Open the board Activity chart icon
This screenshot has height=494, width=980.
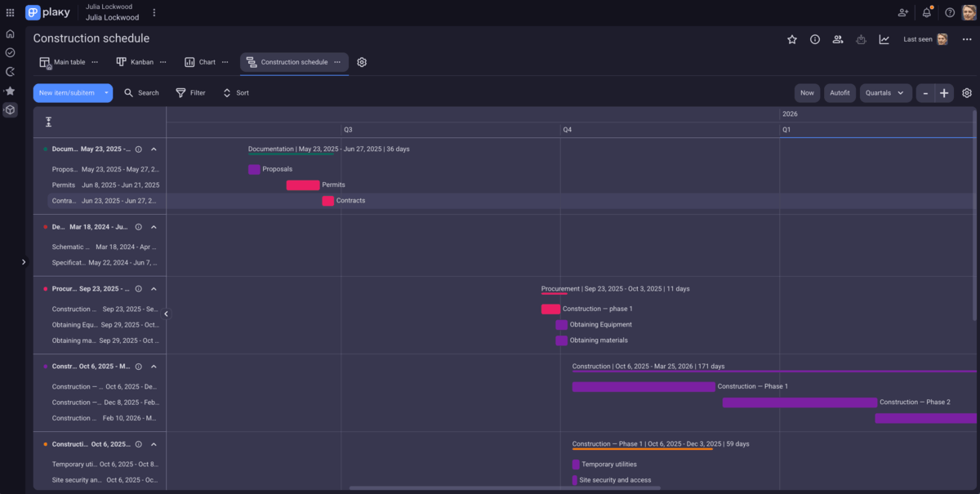(884, 38)
